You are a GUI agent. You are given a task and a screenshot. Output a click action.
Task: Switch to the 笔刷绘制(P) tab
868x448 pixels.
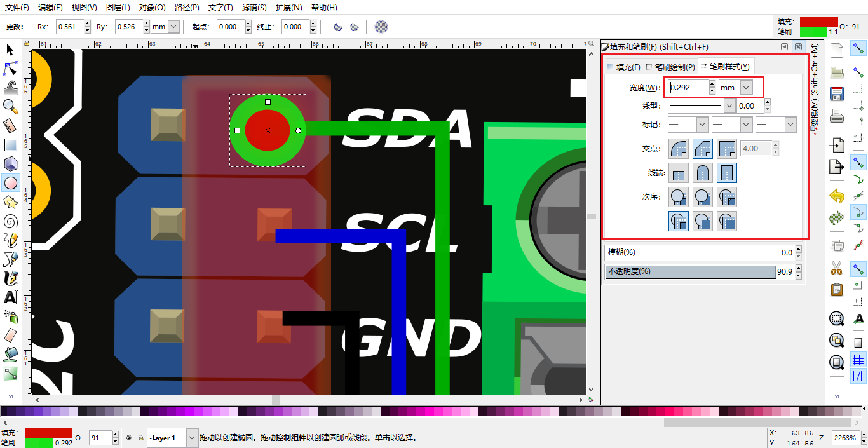(x=670, y=67)
